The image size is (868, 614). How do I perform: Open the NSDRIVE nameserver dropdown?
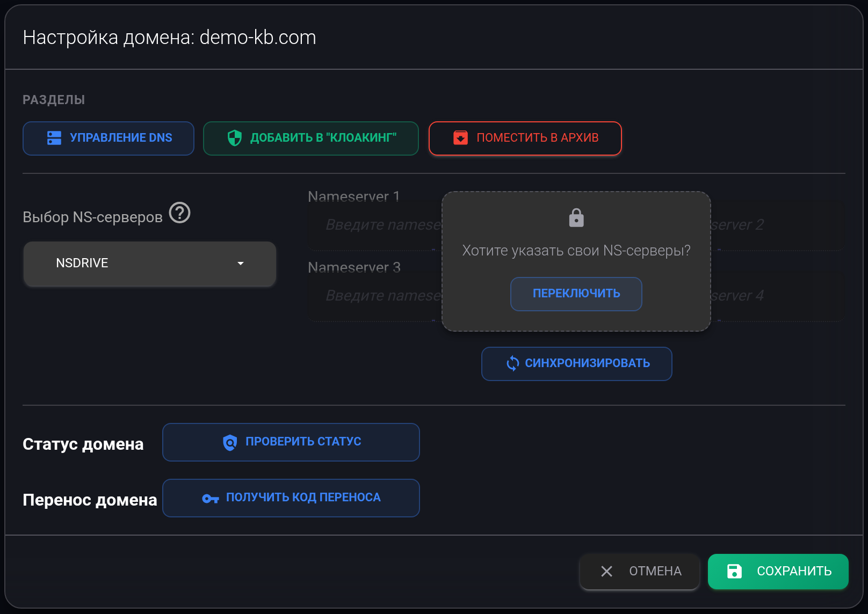point(149,264)
